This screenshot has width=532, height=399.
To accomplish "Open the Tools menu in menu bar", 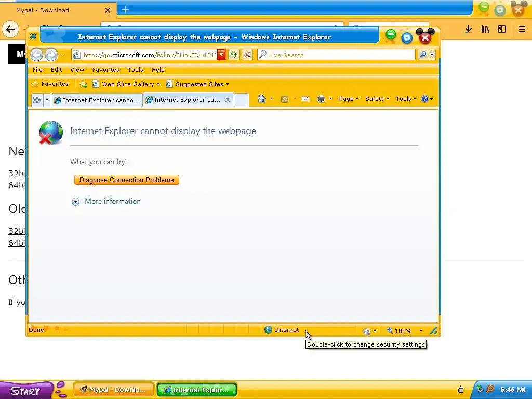I will (136, 70).
